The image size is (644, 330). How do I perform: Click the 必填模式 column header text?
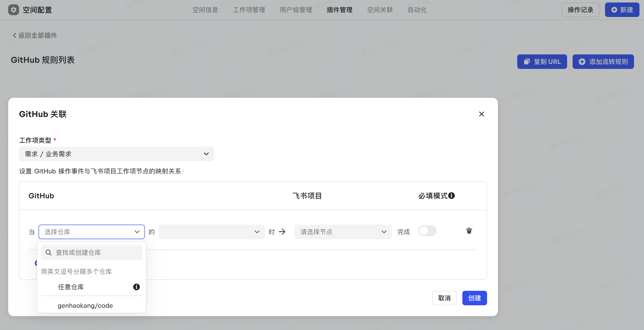pos(433,196)
